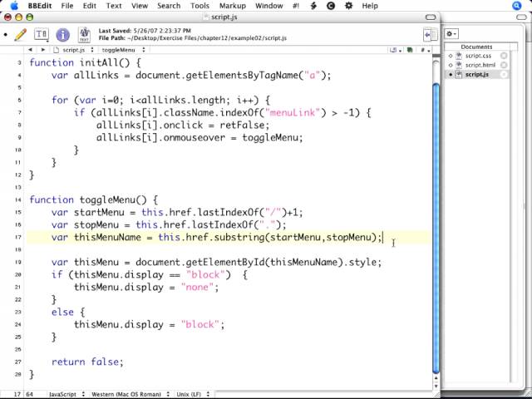Viewport: 532px width, 399px height.
Task: Select script.js in Documents drawer
Action: coord(476,74)
